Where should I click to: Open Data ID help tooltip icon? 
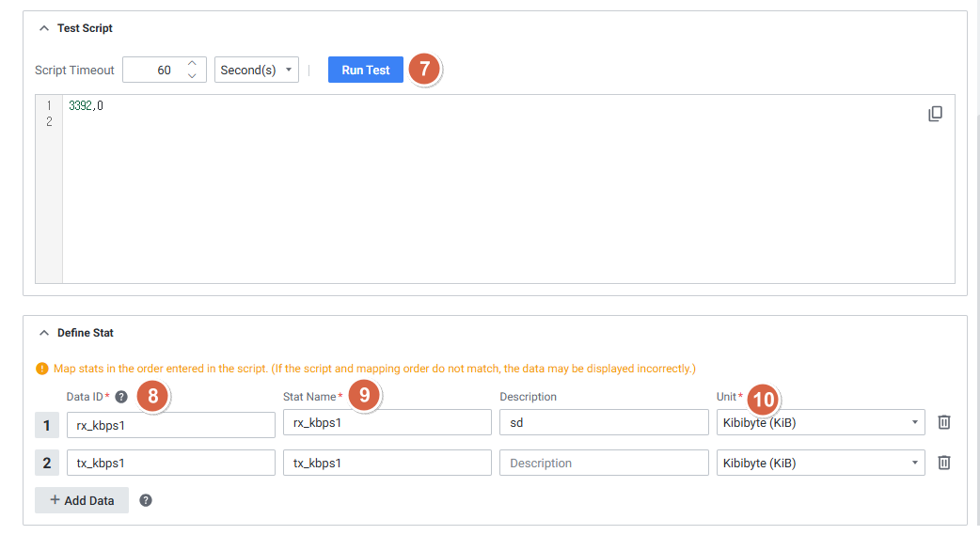pos(121,397)
